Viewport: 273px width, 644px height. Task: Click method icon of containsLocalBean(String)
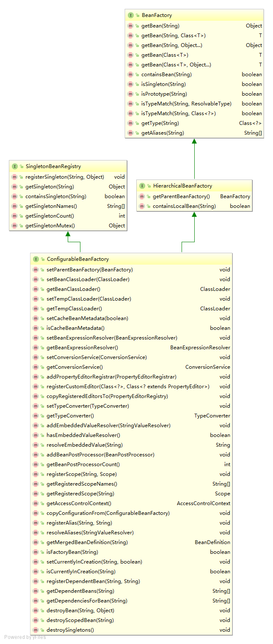tap(142, 206)
